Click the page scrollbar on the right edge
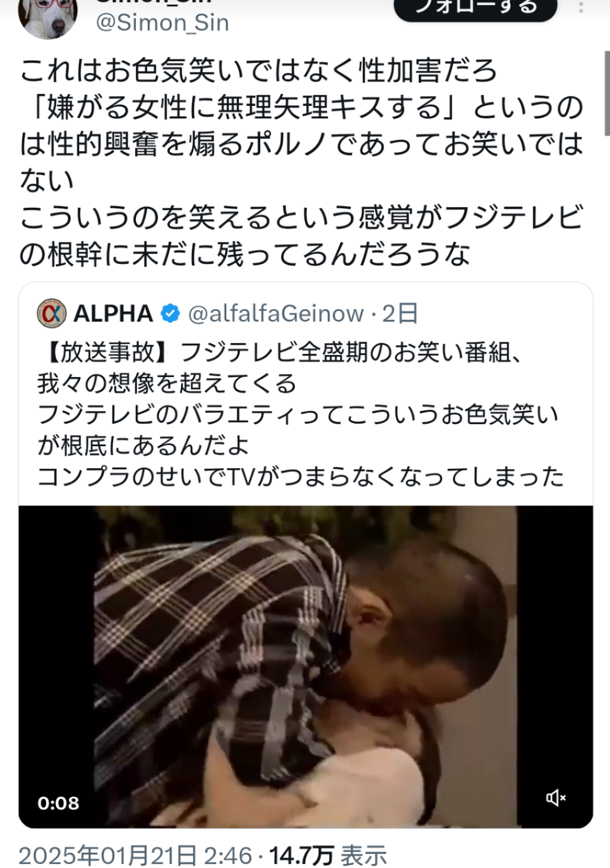This screenshot has width=610, height=868. pyautogui.click(x=607, y=93)
